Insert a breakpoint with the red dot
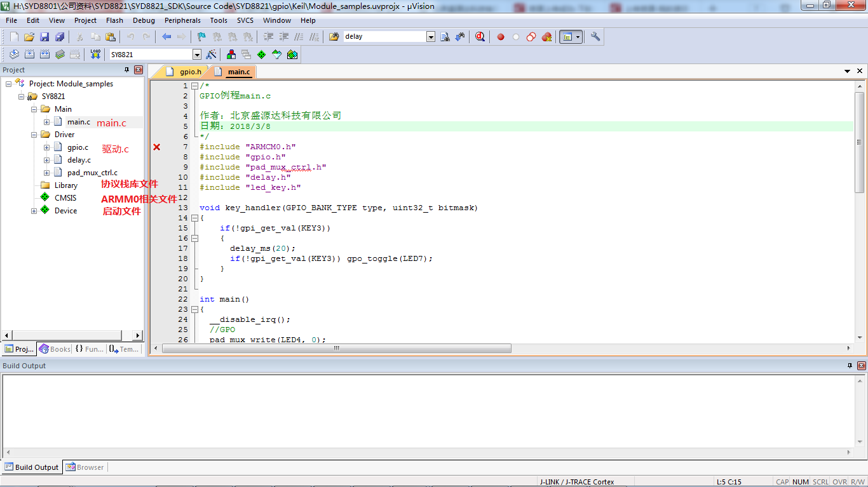The height and width of the screenshot is (487, 868). click(501, 37)
